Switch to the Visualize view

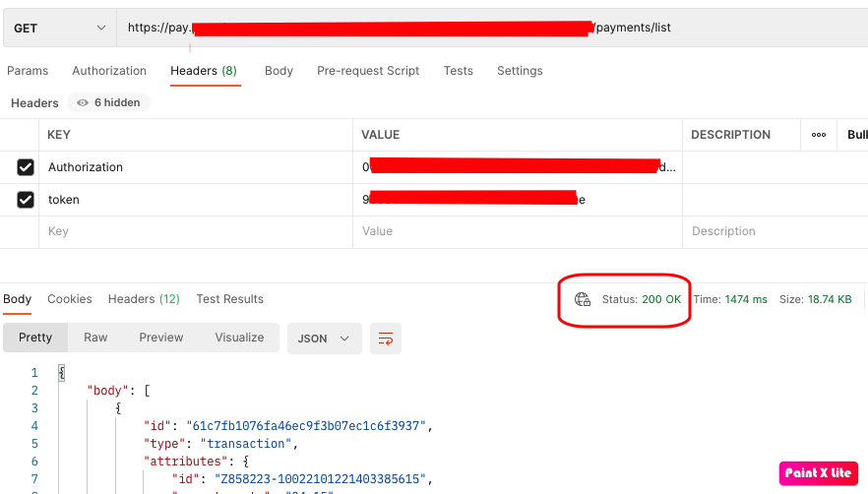239,338
